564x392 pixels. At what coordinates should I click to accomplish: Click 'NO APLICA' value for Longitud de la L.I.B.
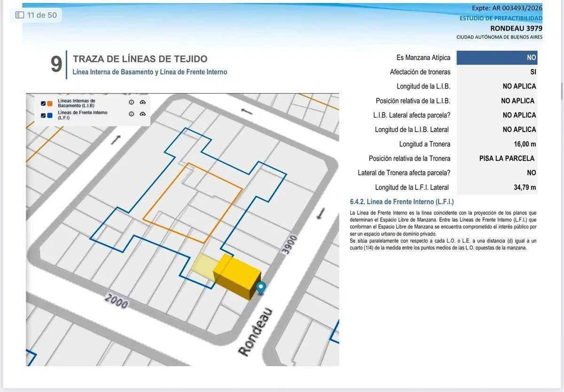(519, 86)
